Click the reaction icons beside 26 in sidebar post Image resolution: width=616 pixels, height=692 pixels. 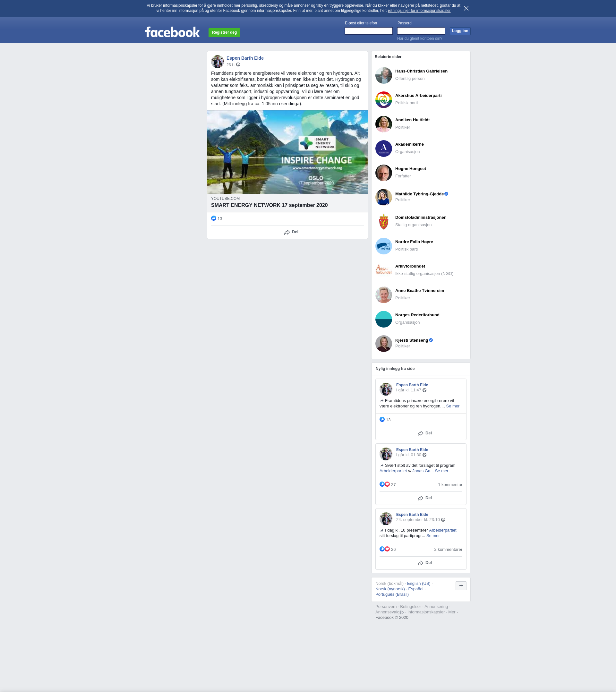click(385, 549)
